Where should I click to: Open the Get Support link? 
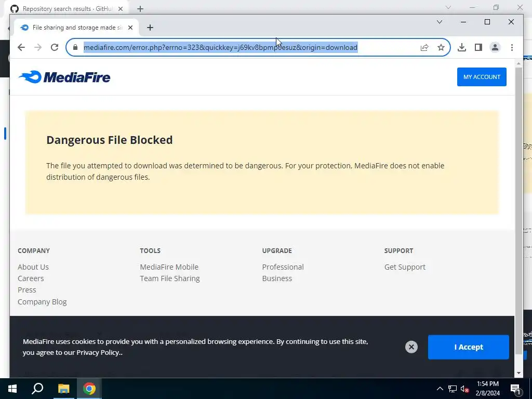coord(405,267)
